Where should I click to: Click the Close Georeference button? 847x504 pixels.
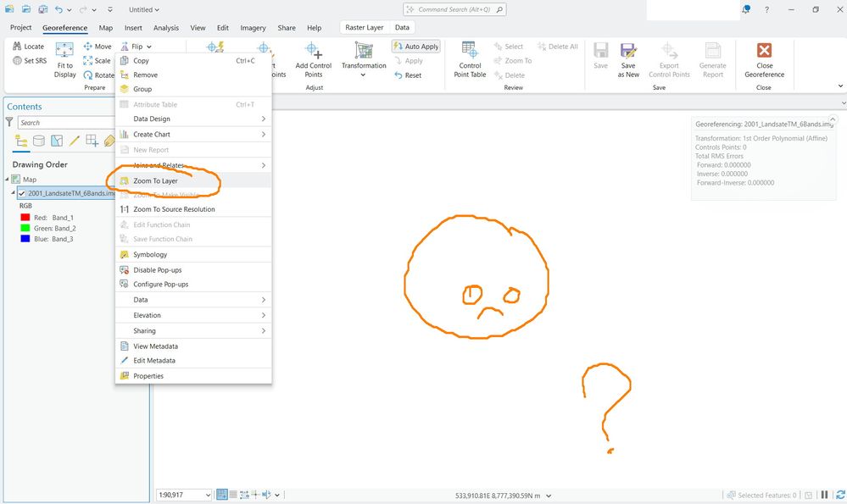(765, 60)
